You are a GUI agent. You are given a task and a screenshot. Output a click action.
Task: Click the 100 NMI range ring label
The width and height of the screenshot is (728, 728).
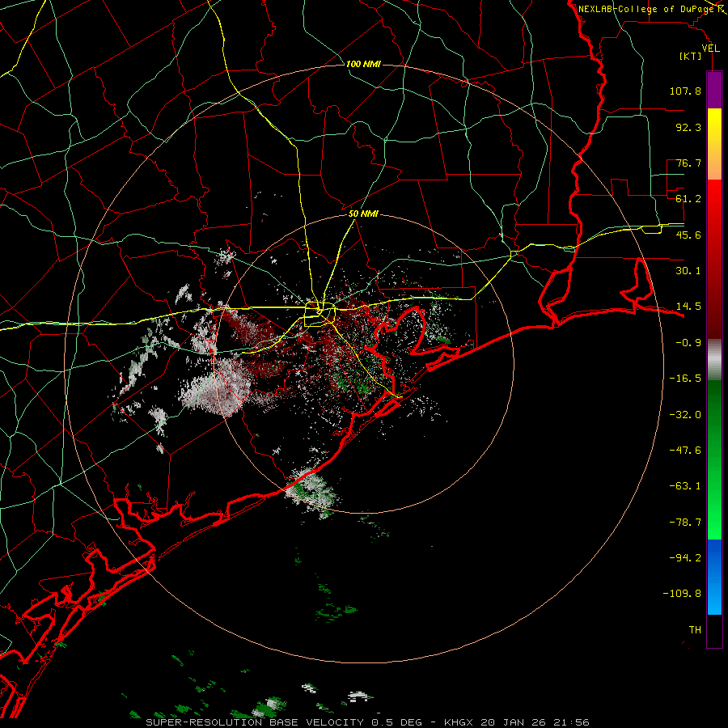pyautogui.click(x=363, y=64)
